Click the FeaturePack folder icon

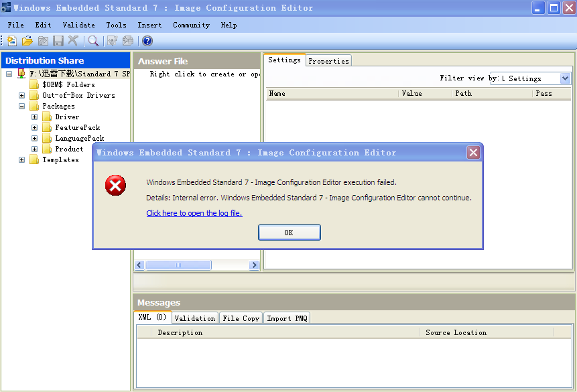tap(47, 127)
